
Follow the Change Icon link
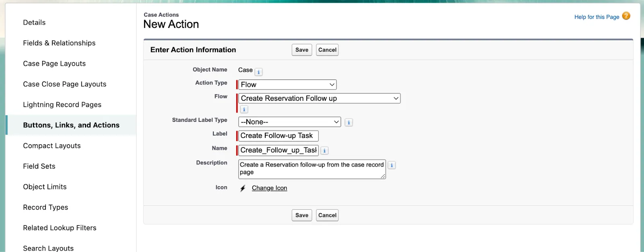click(x=269, y=188)
